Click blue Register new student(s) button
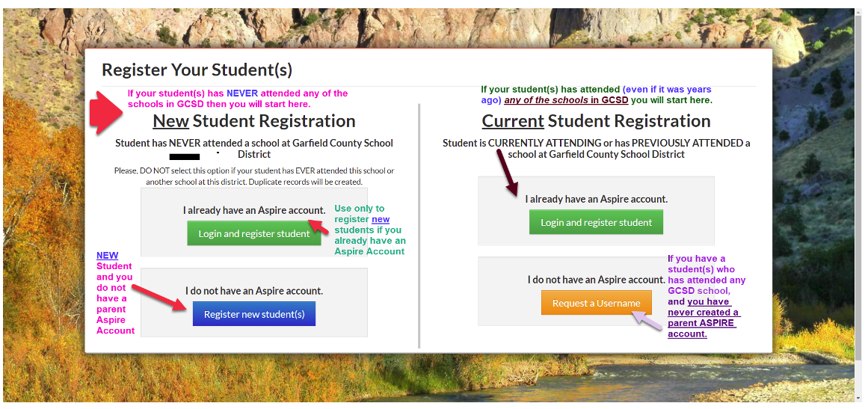 [254, 314]
